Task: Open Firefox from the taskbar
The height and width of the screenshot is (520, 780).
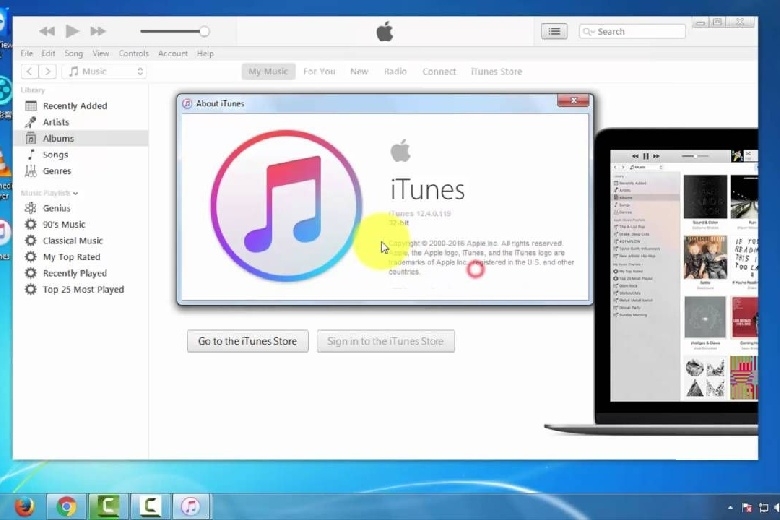Action: coord(24,507)
